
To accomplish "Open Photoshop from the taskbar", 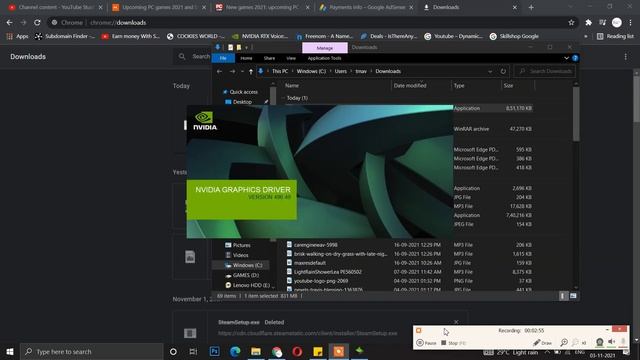I will click(214, 351).
